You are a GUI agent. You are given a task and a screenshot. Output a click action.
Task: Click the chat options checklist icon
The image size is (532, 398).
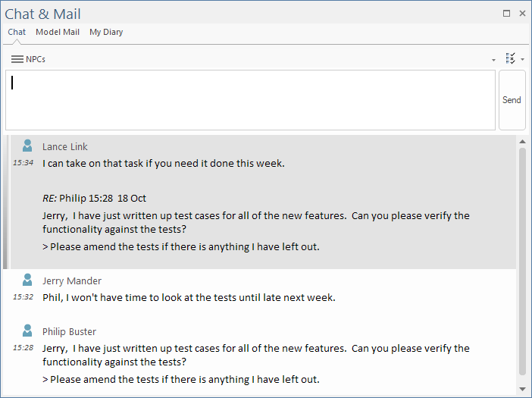click(510, 58)
